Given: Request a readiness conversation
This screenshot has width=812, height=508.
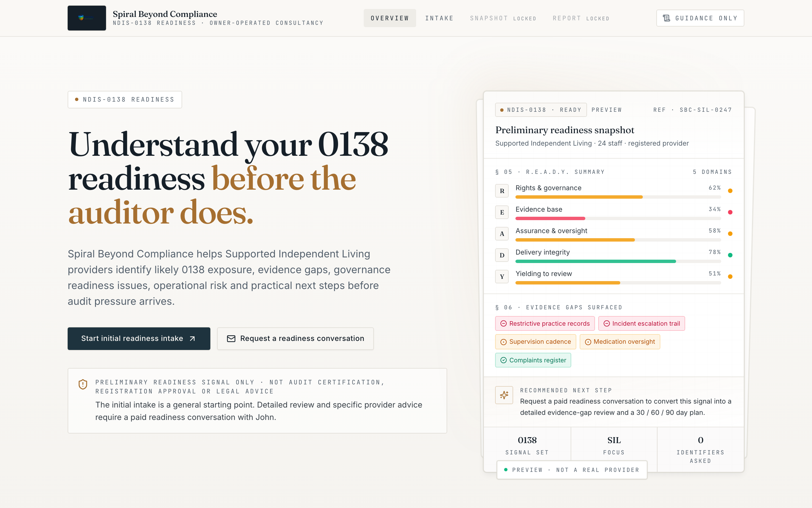Looking at the screenshot, I should (x=295, y=339).
